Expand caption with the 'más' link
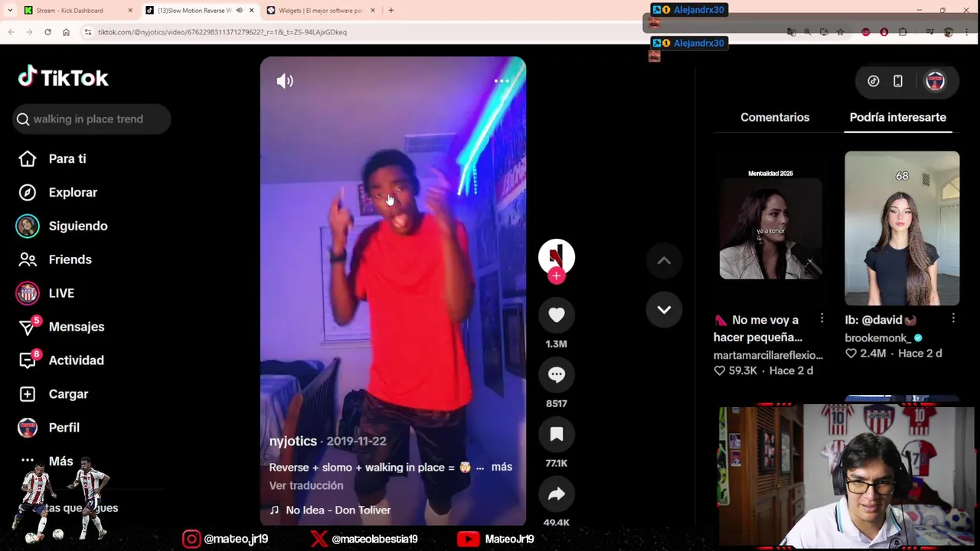The height and width of the screenshot is (551, 980). [501, 467]
